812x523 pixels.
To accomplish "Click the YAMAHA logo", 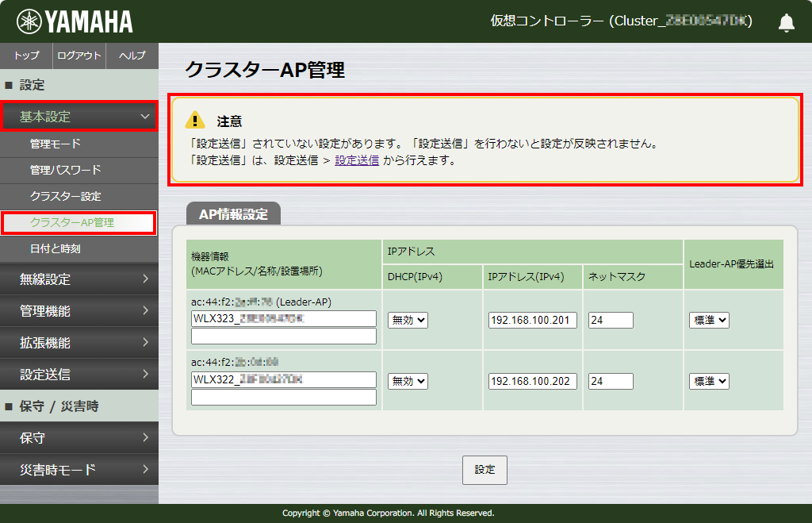I will point(75,21).
